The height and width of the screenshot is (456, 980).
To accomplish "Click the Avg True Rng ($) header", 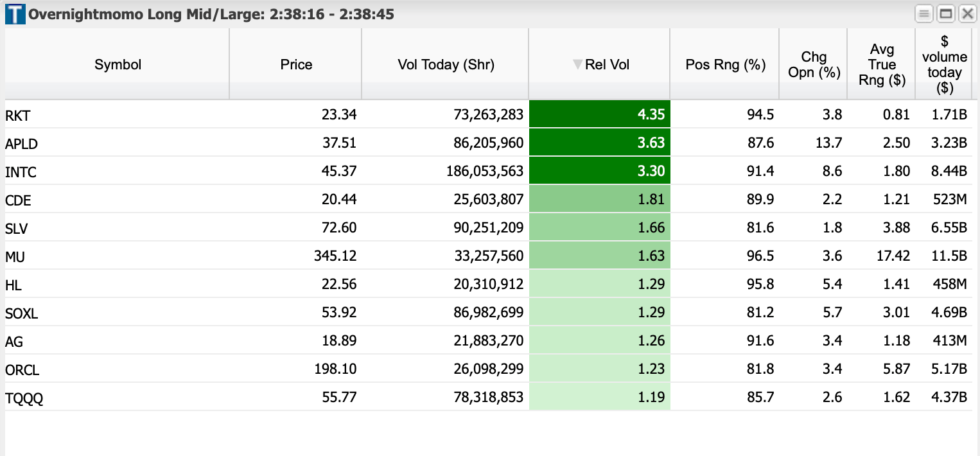I will tap(882, 65).
